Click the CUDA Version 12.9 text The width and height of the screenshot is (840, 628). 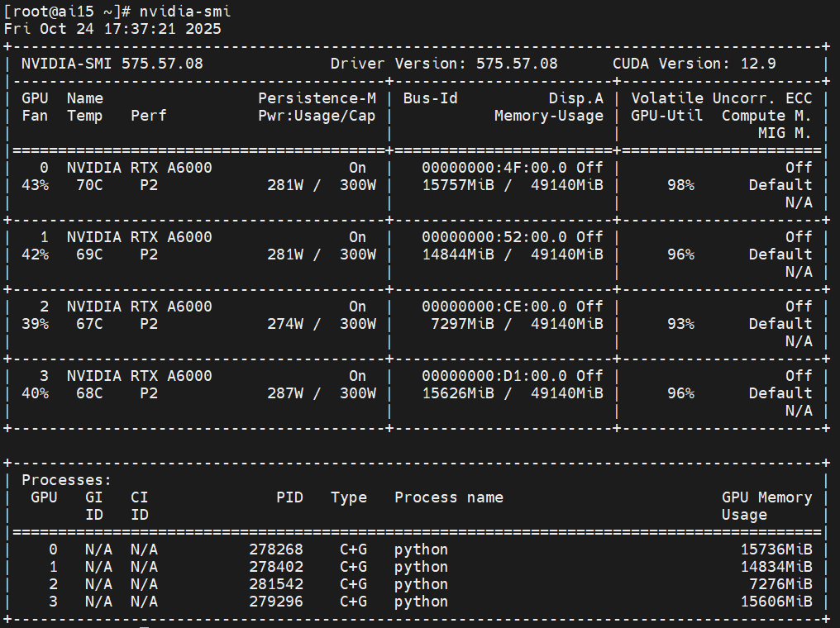click(705, 64)
